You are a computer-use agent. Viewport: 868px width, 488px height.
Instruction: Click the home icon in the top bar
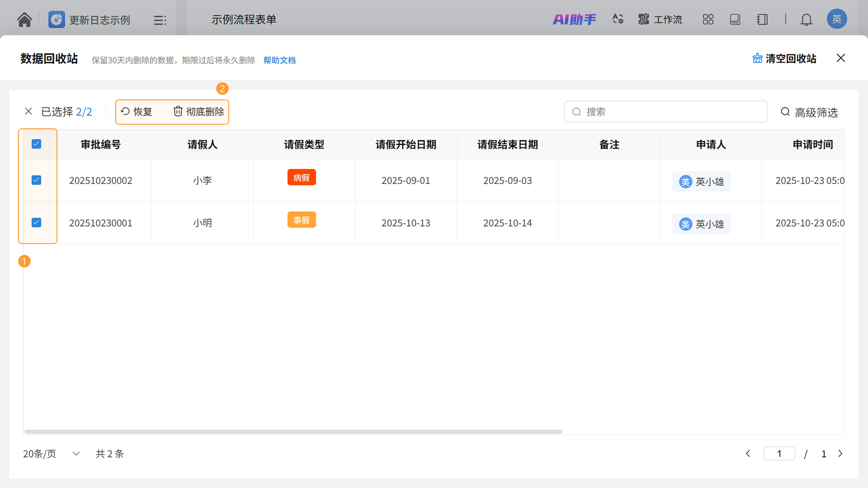point(24,19)
